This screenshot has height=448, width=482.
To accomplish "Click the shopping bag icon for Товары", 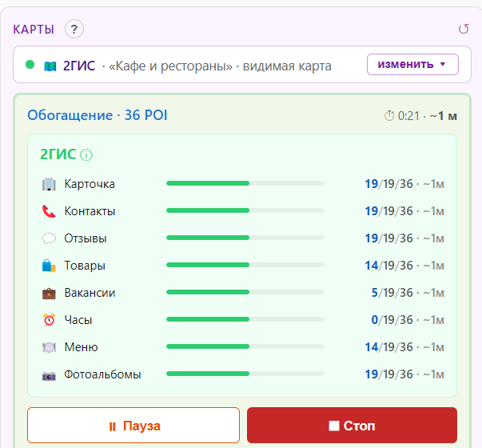I will (x=49, y=266).
